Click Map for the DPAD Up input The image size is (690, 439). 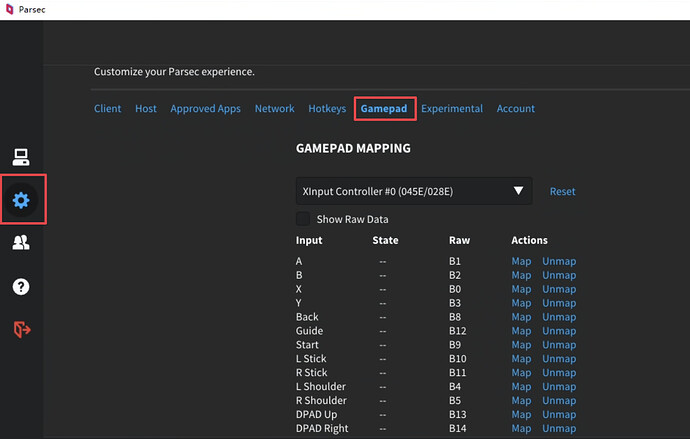[521, 415]
